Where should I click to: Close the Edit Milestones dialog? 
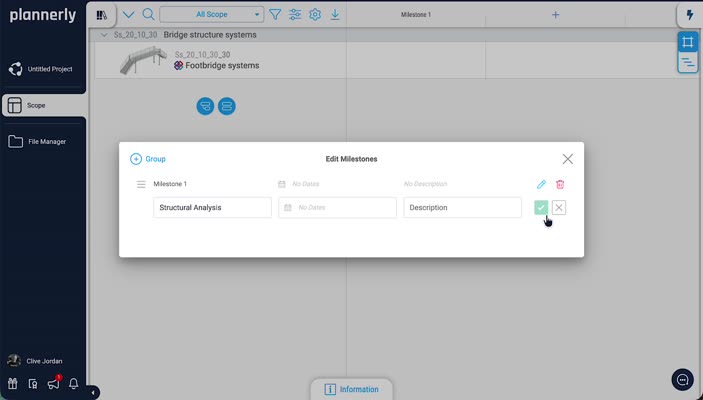point(568,159)
